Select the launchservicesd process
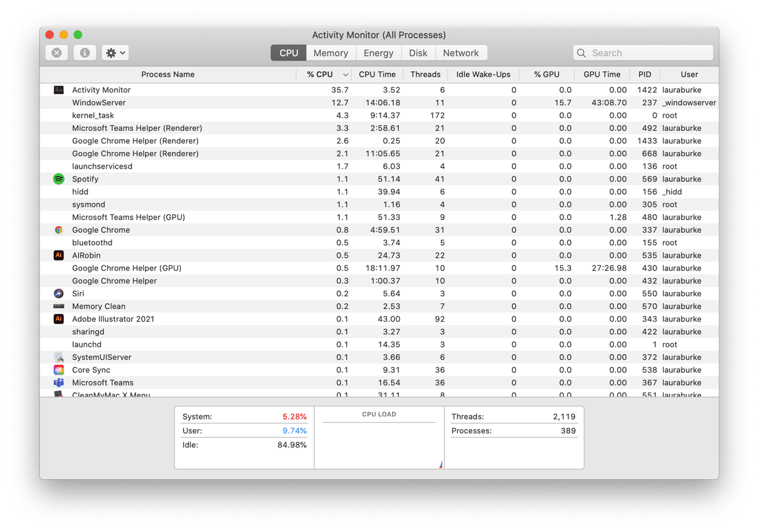This screenshot has width=759, height=532. (x=379, y=166)
